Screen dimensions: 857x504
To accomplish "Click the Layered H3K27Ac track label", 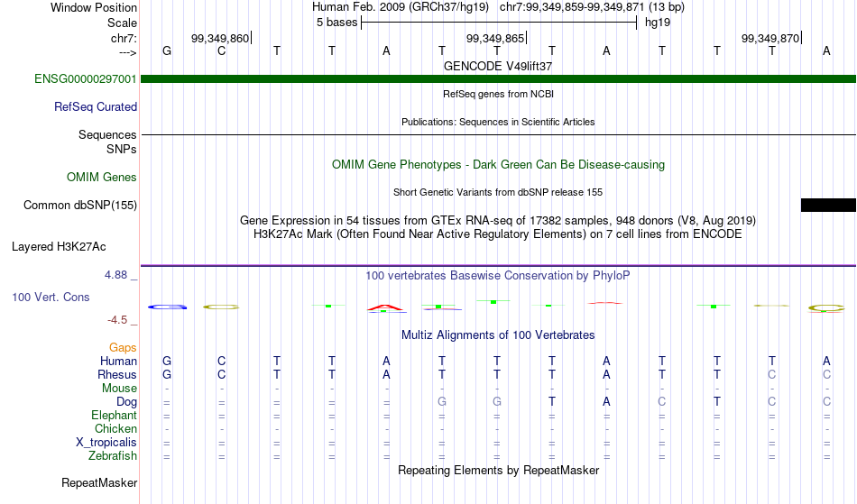I will pos(59,247).
